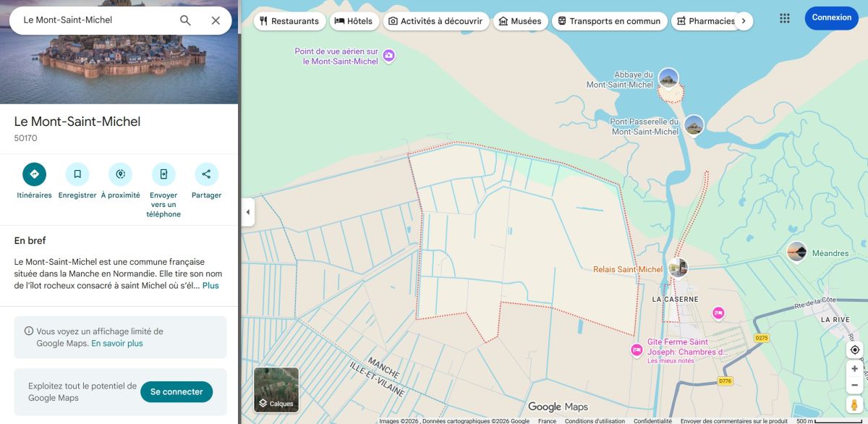Open À proximité search icon
The image size is (868, 424).
tap(120, 174)
